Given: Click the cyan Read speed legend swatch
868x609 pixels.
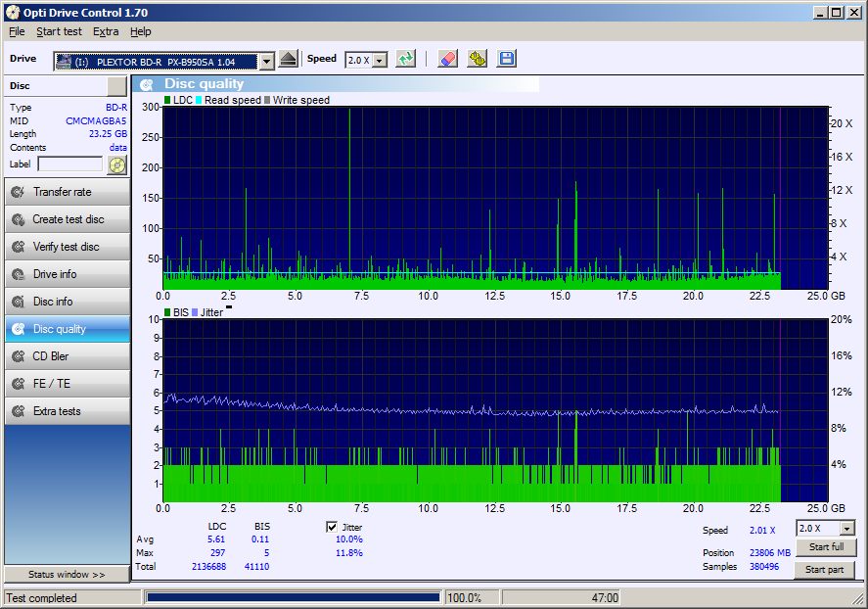Looking at the screenshot, I should click(199, 100).
